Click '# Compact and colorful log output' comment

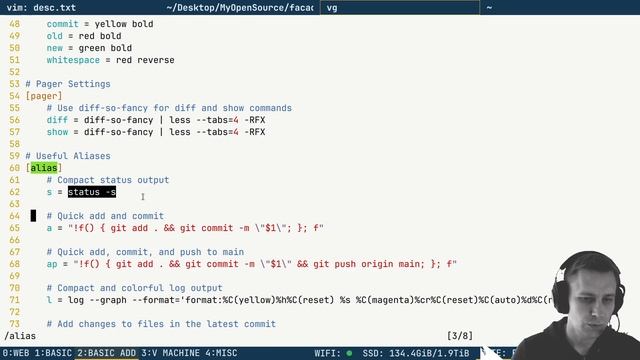coord(134,288)
